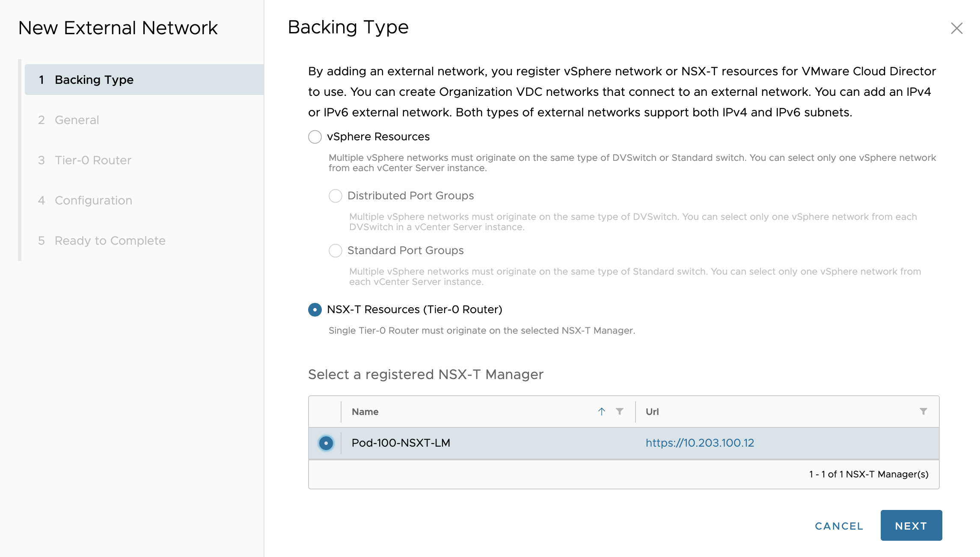980x557 pixels.
Task: Click the Url column header
Action: [652, 412]
